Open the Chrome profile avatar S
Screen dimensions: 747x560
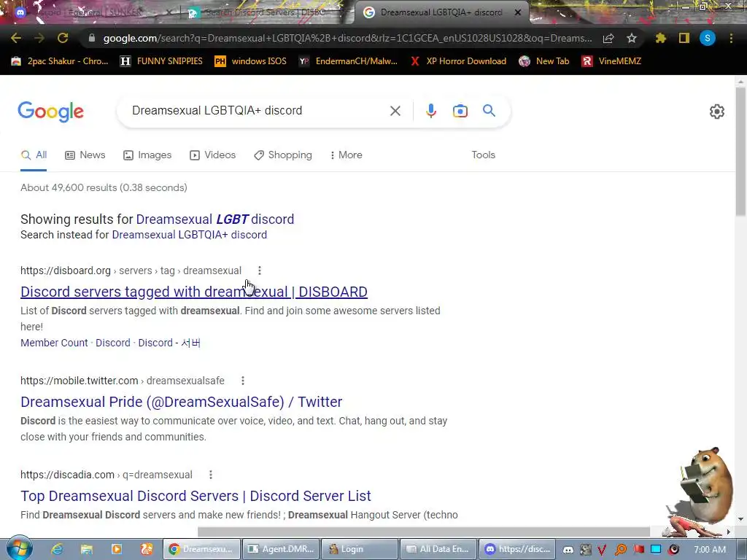(x=708, y=38)
